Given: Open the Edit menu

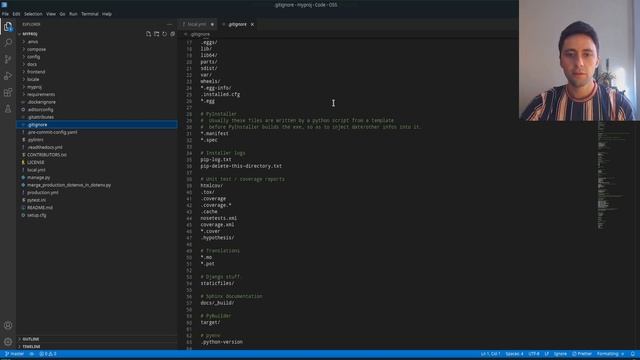Looking at the screenshot, I should pos(16,14).
